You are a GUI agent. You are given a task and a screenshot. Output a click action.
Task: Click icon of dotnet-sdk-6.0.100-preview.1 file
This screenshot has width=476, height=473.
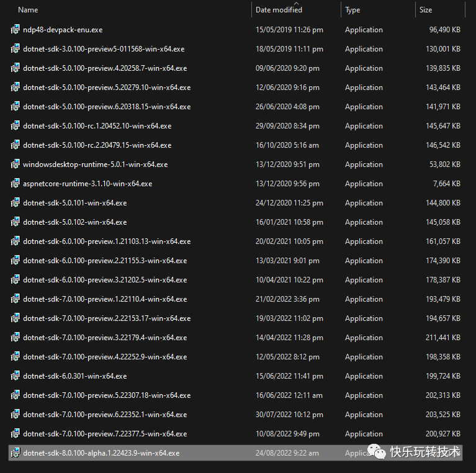coord(15,241)
